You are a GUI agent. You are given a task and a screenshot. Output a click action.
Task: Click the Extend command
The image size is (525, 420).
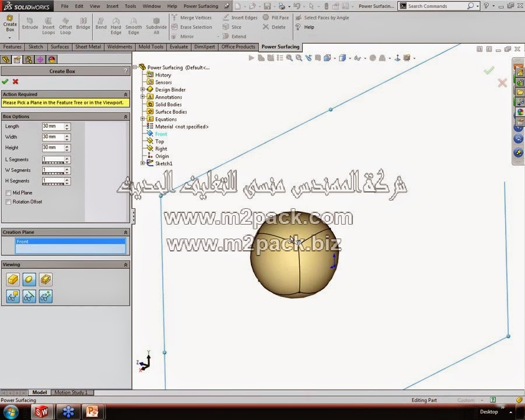pos(235,37)
